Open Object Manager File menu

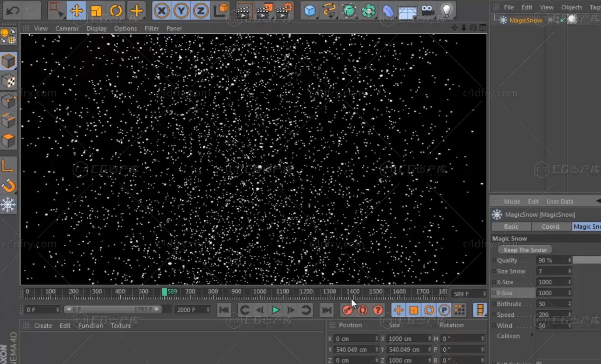click(509, 7)
